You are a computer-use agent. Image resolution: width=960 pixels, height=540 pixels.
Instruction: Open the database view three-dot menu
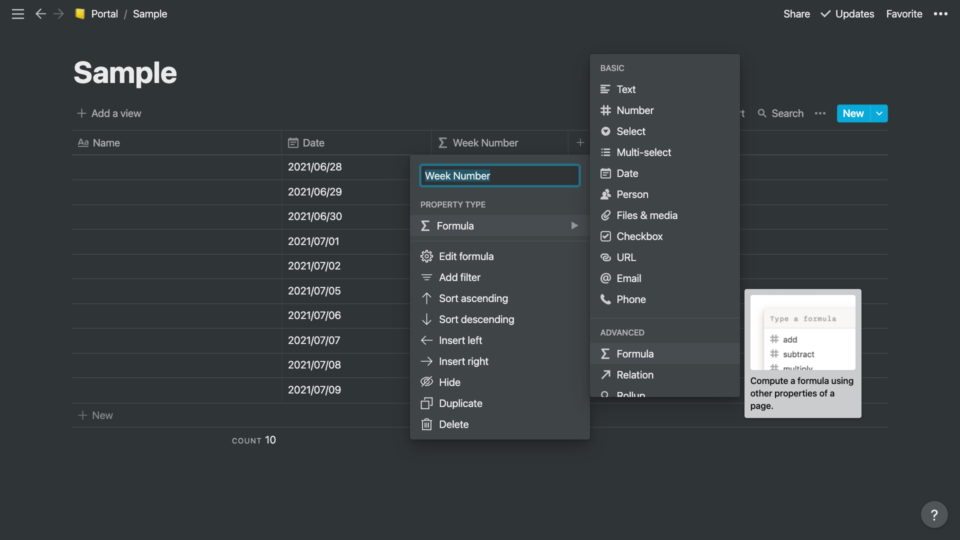(820, 113)
